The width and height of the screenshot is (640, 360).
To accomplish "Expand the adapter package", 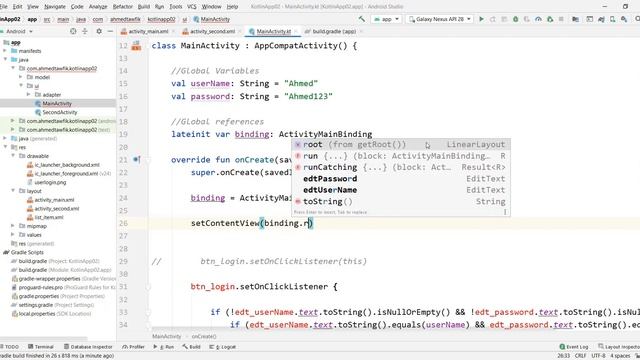I will (29, 94).
